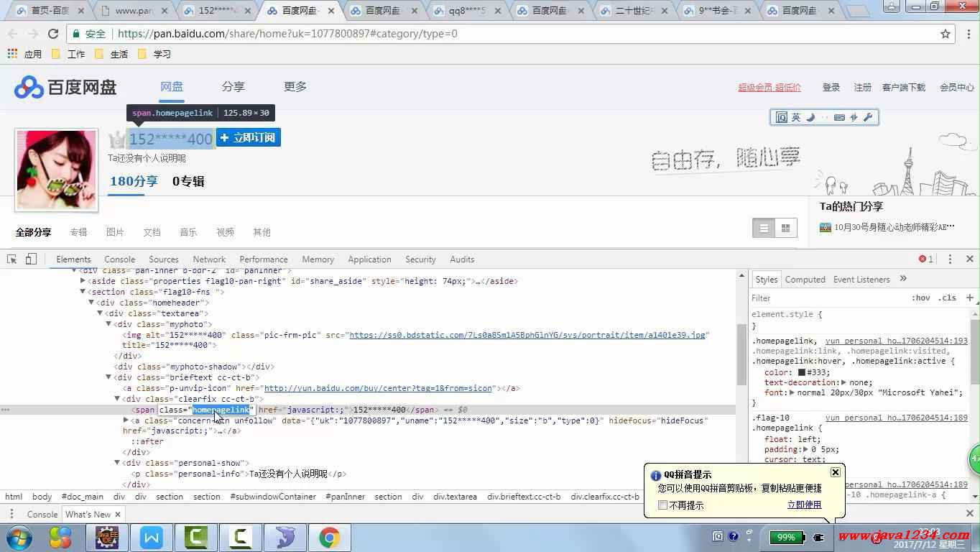Tick the 不再提示 checkbox

point(662,505)
